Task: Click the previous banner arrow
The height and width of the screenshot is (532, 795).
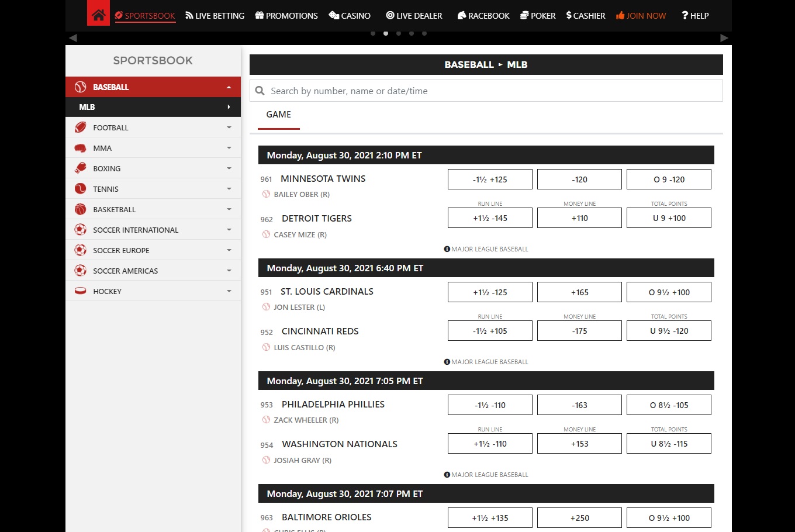Action: (x=73, y=38)
